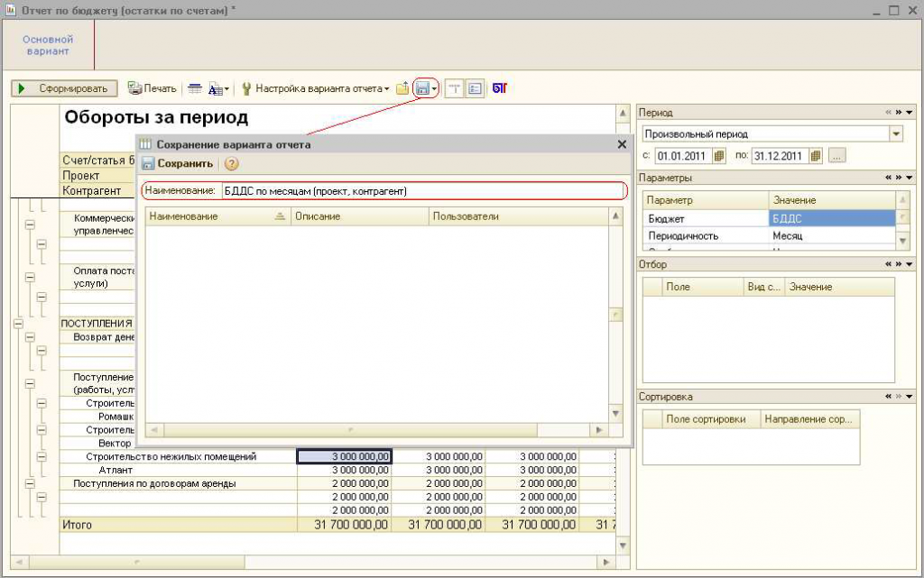Image resolution: width=924 pixels, height=578 pixels.
Task: Open the Произвольный период dropdown
Action: click(896, 133)
